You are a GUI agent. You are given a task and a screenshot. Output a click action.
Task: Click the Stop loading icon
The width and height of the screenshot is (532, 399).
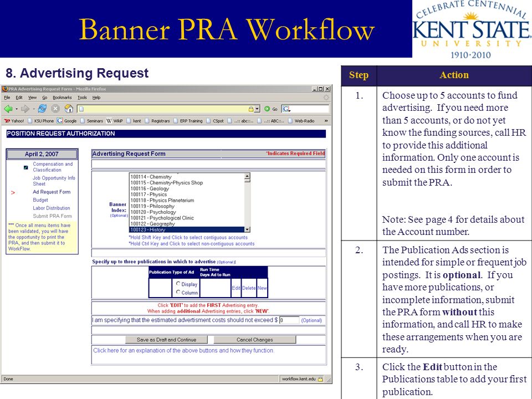(55, 109)
